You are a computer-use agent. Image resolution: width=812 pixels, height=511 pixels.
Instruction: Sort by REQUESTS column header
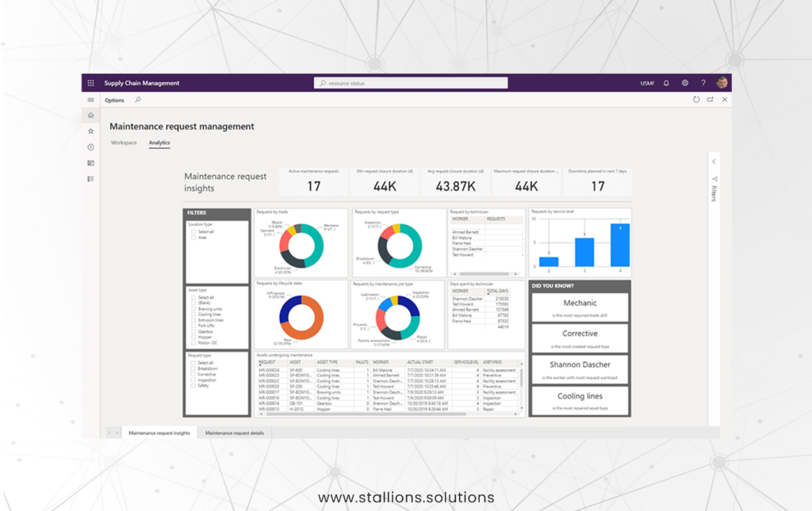[496, 219]
